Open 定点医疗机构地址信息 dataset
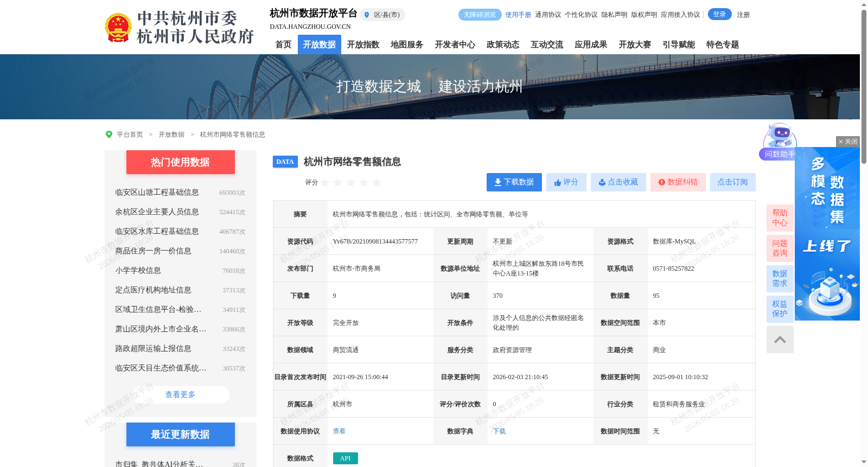Screen dimensions: 868x467 [x=154, y=290]
